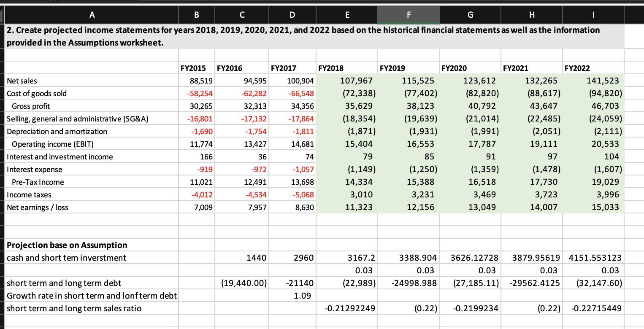Image resolution: width=644 pixels, height=329 pixels.
Task: Click the cash value 4151.553123
Action: (595, 258)
